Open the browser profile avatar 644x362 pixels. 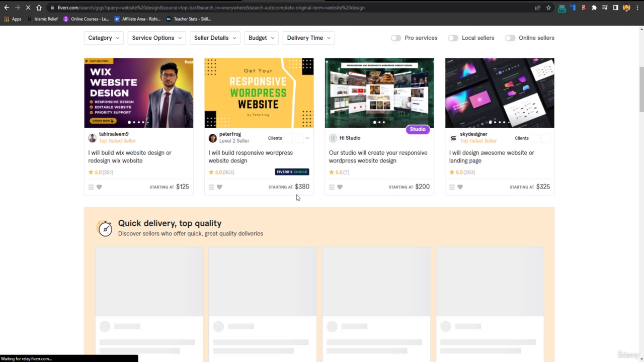point(626,8)
